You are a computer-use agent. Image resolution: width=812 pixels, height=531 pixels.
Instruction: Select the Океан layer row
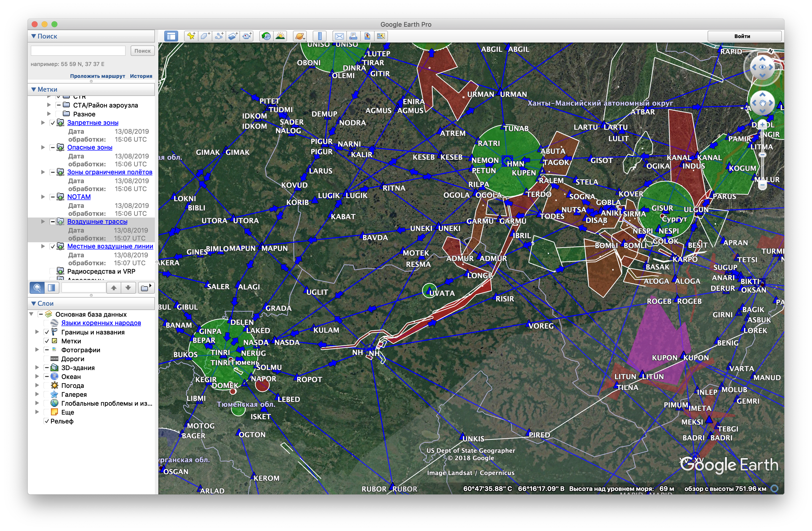[71, 376]
